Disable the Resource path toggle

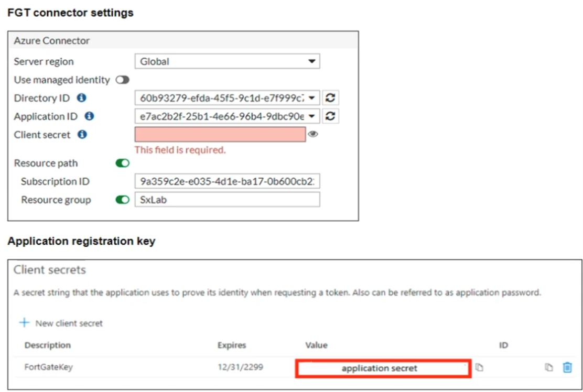pos(122,164)
